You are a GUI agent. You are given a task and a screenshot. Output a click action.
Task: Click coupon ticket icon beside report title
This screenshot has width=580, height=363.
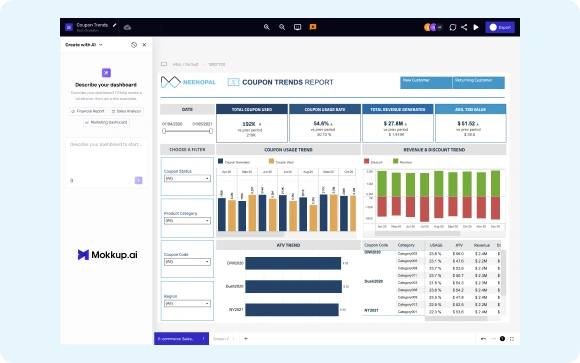coord(233,82)
